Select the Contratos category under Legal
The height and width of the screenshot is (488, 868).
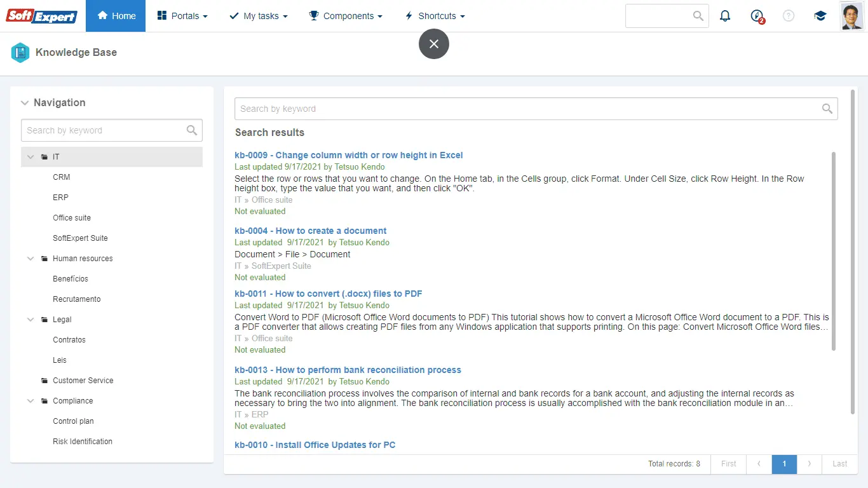[69, 339]
